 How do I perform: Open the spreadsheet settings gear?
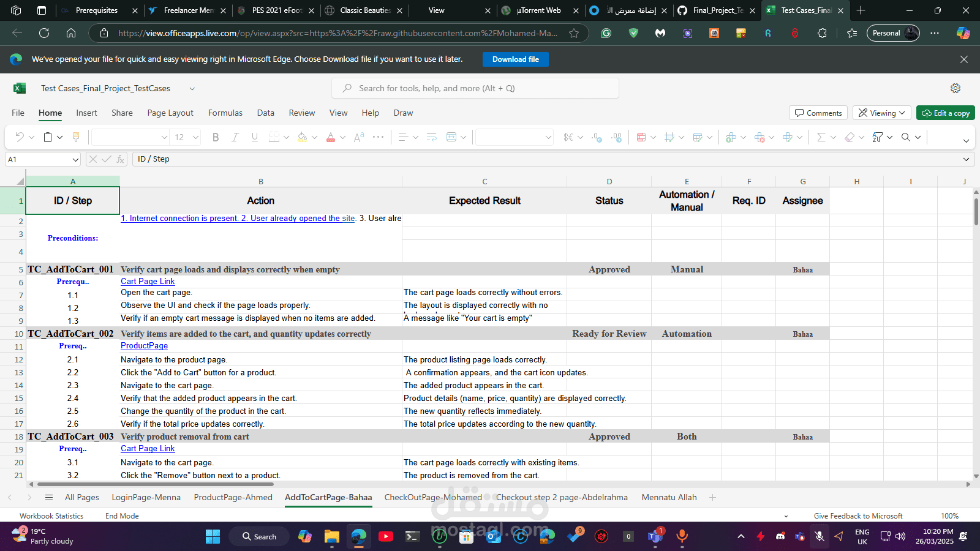[956, 88]
